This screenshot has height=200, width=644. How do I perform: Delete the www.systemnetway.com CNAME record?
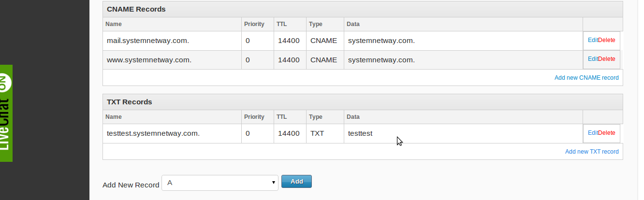[607, 59]
